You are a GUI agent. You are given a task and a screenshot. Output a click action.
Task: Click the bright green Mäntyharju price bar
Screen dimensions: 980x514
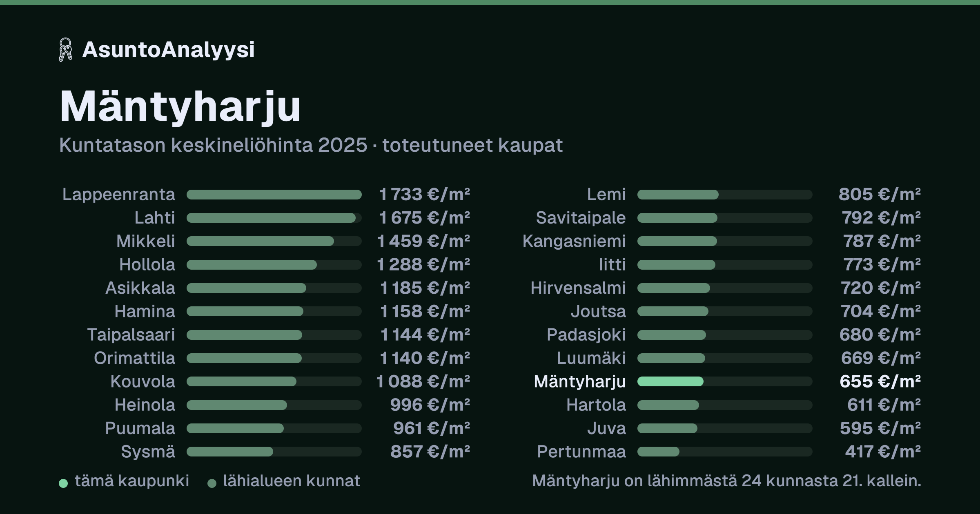pos(670,381)
